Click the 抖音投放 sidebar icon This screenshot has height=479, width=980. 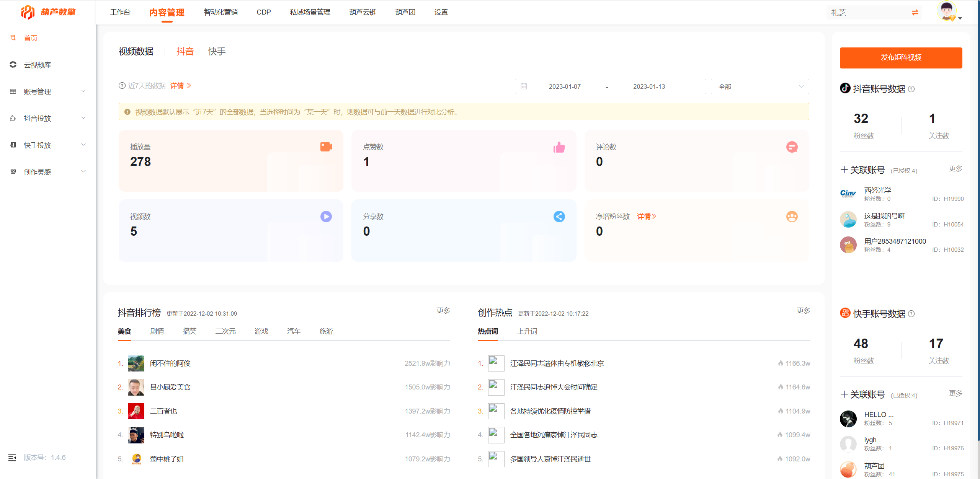pyautogui.click(x=13, y=118)
